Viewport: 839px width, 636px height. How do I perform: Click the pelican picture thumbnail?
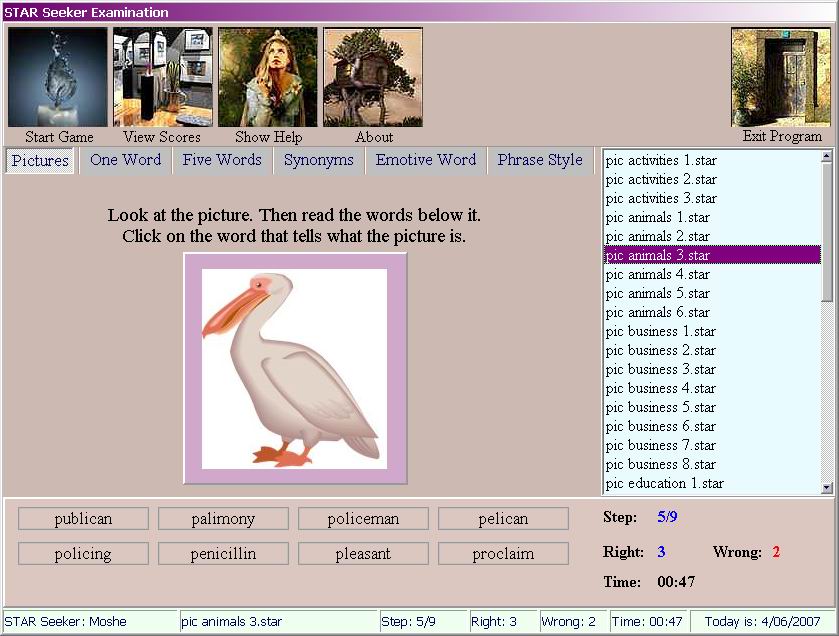coord(295,368)
